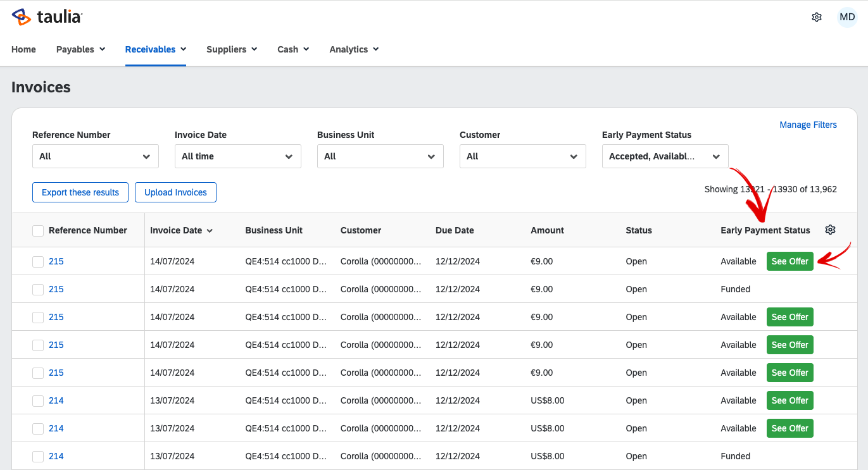Open the Receivables tab
The image size is (868, 470).
click(x=156, y=49)
